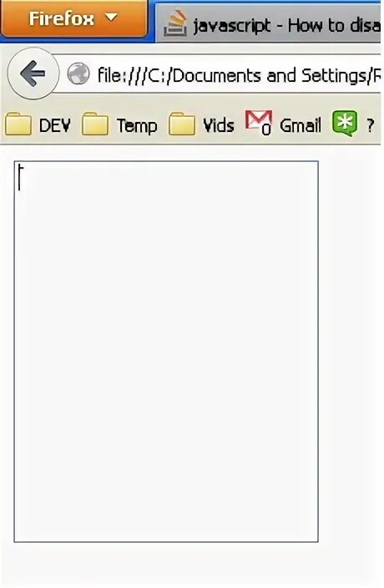Open the Vids bookmarks folder label

coord(219,125)
